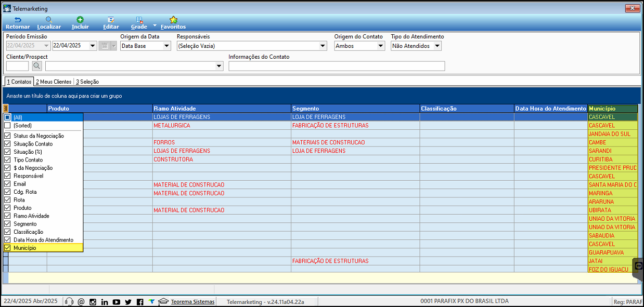Screen dimensions: 644x307
Task: Open the Teorema Sistemas link
Action: (x=192, y=302)
